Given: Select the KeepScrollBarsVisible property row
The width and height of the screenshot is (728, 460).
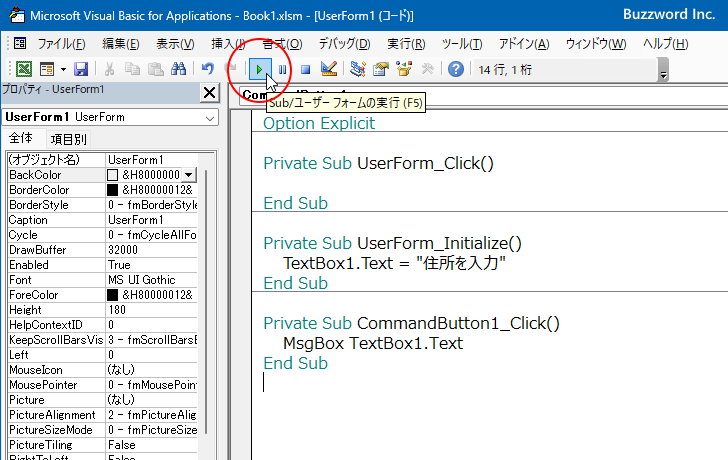Looking at the screenshot, I should click(102, 340).
